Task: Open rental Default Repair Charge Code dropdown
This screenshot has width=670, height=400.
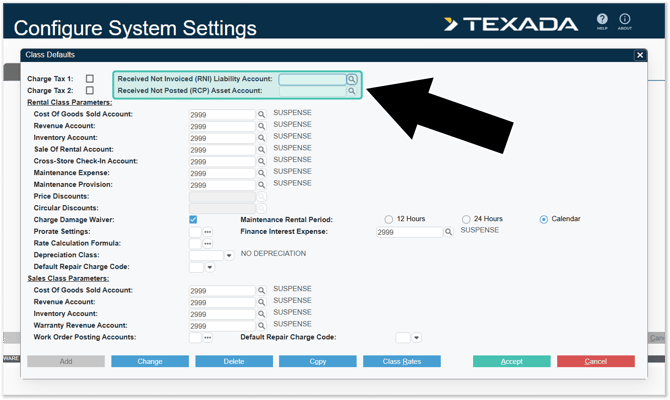Action: [x=209, y=268]
